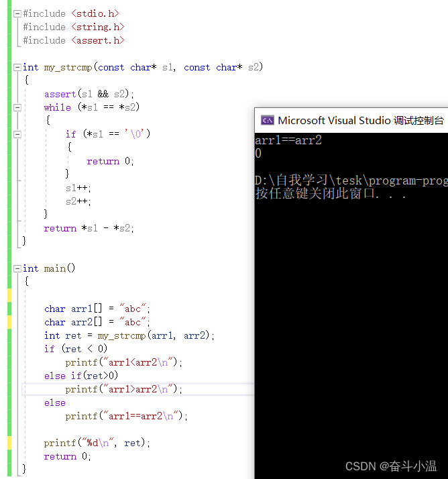Collapse the while loop fold toggle

(17, 107)
